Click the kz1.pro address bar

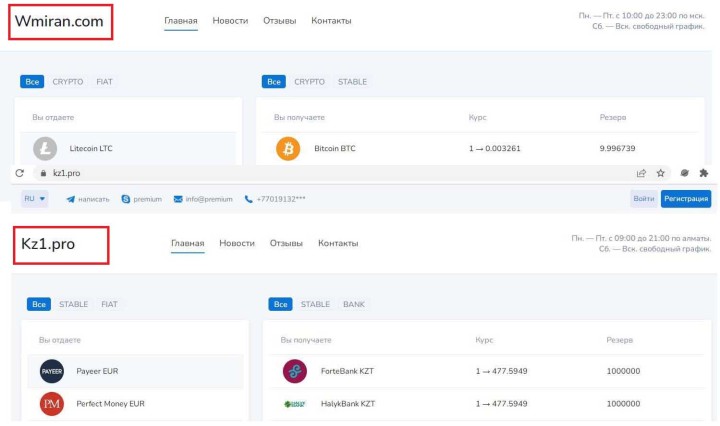point(300,173)
